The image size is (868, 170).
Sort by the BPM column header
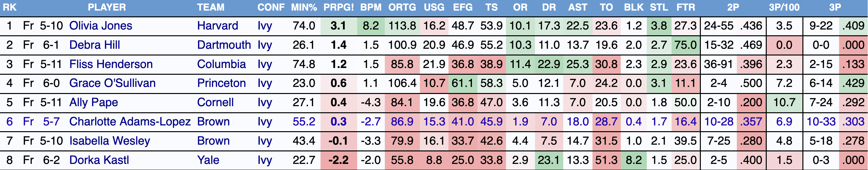point(371,7)
